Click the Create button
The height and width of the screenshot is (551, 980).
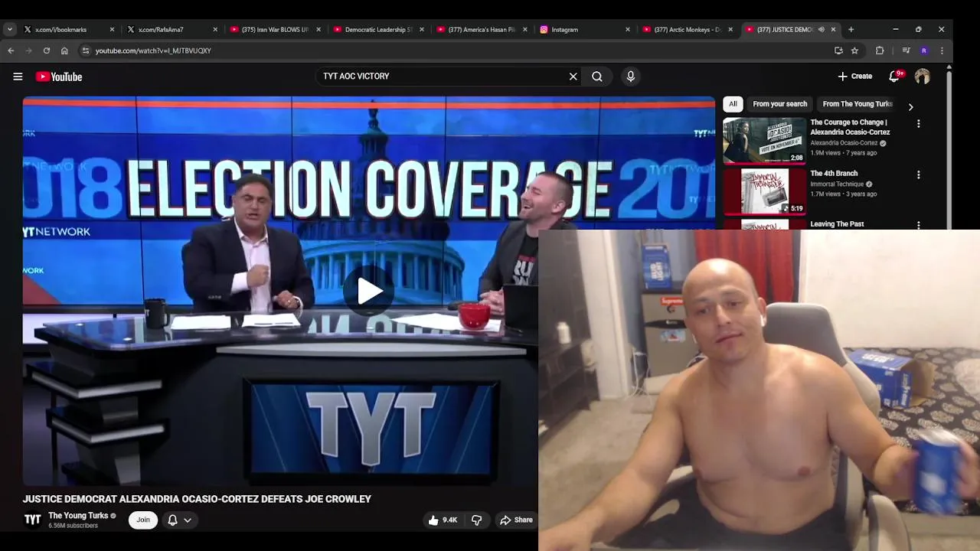coord(855,77)
